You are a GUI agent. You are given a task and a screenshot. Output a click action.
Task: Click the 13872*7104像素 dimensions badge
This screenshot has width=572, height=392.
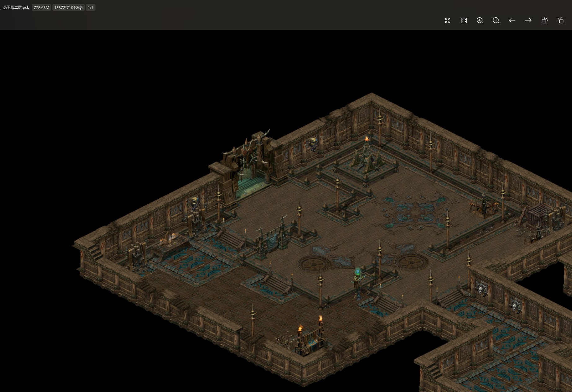(x=69, y=7)
